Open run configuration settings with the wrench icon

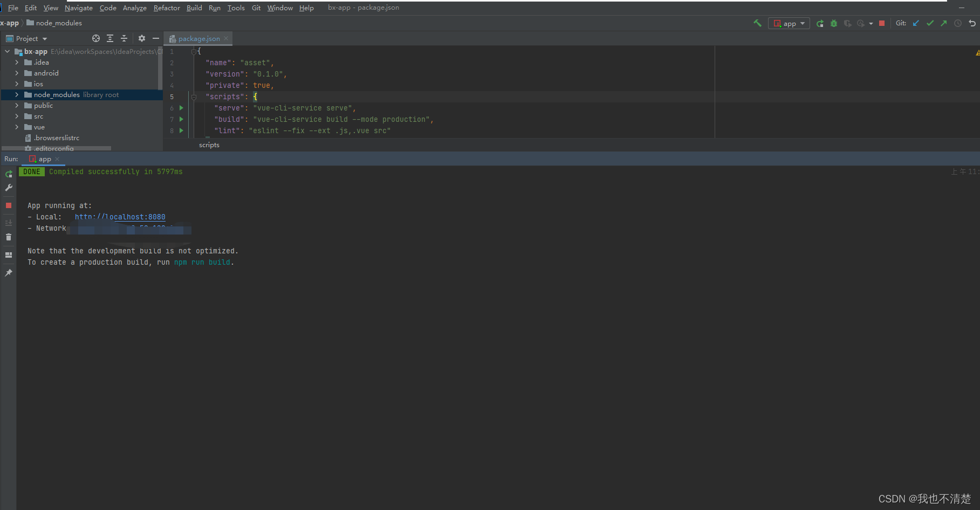click(x=8, y=187)
